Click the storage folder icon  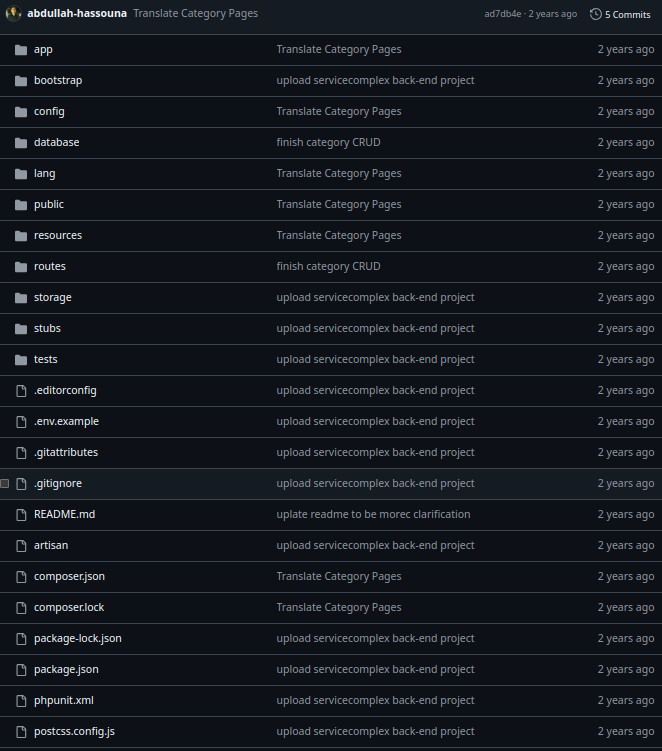(x=21, y=297)
